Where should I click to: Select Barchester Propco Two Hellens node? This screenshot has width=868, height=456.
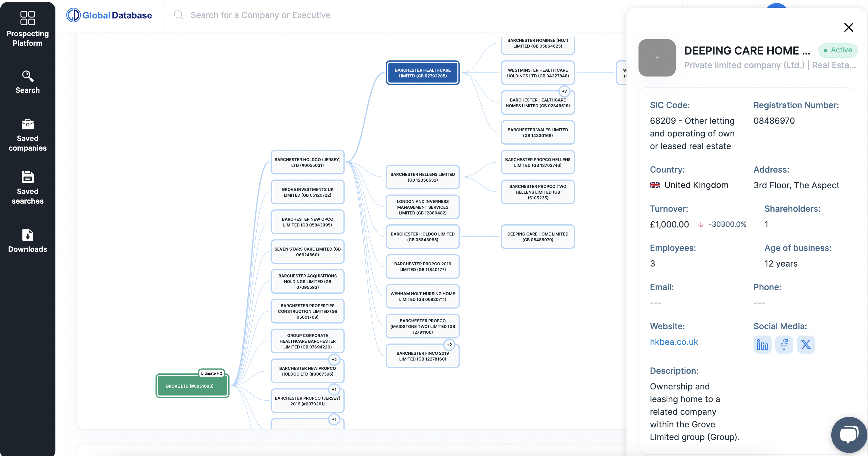(537, 192)
